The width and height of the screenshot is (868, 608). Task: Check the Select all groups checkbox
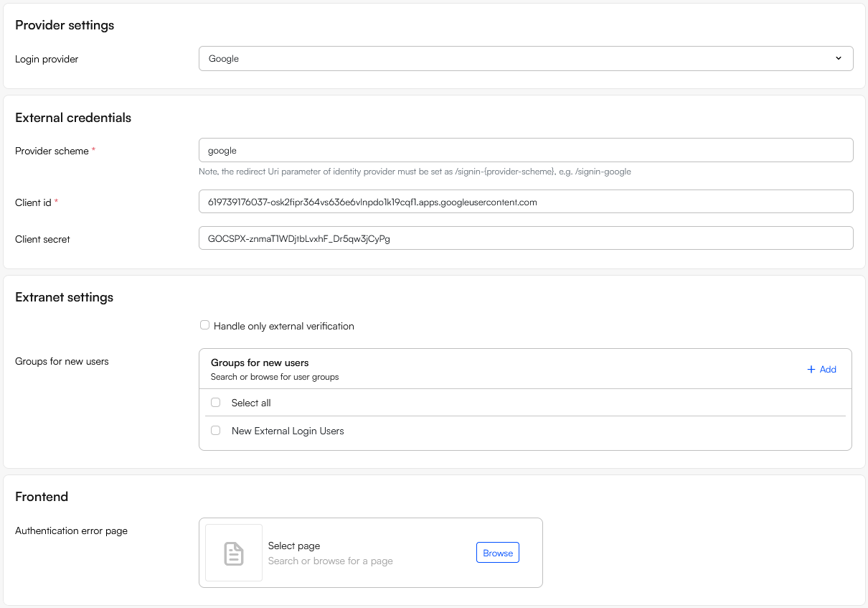(215, 403)
